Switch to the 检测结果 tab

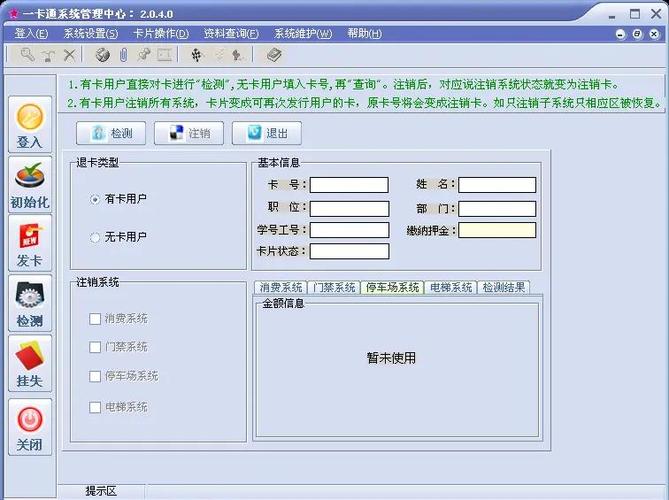503,288
